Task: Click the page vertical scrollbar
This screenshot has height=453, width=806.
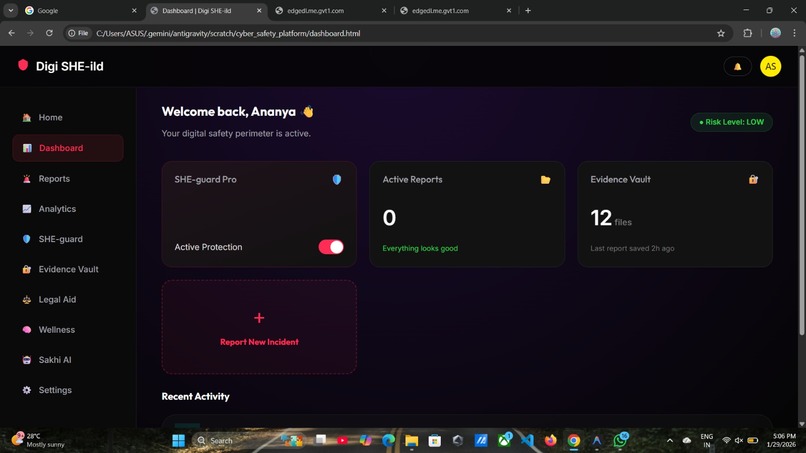Action: click(x=801, y=195)
